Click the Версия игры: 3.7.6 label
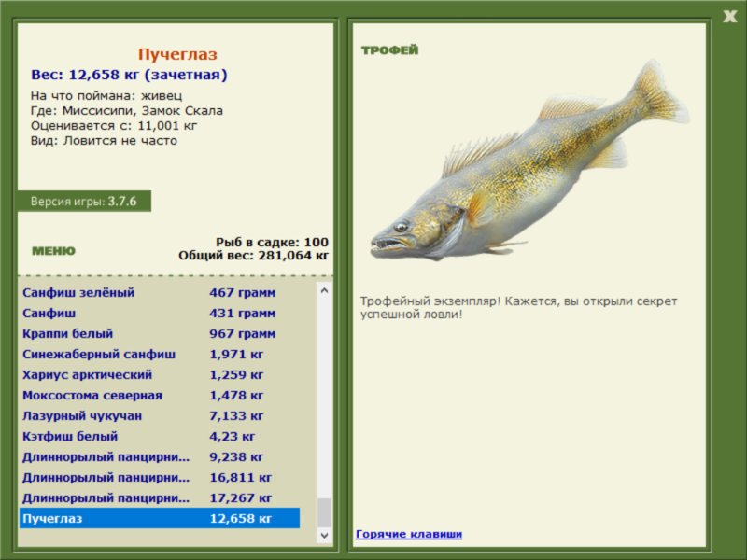This screenshot has height=560, width=747. [84, 201]
